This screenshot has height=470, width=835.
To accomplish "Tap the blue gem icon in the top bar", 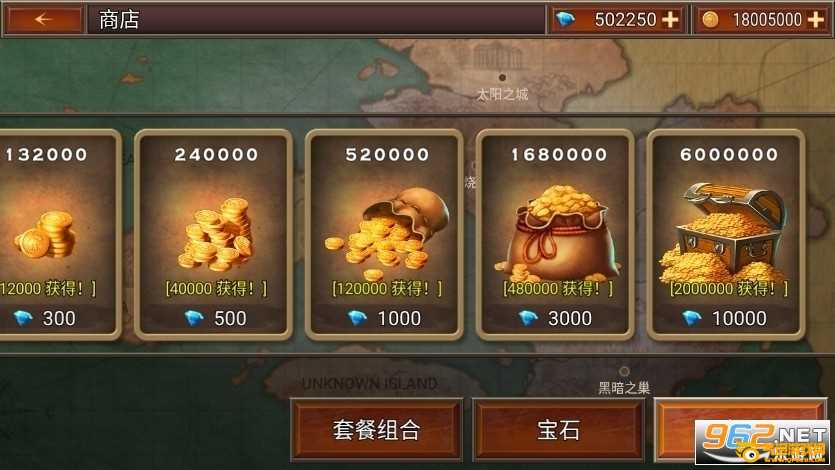I will [x=565, y=20].
